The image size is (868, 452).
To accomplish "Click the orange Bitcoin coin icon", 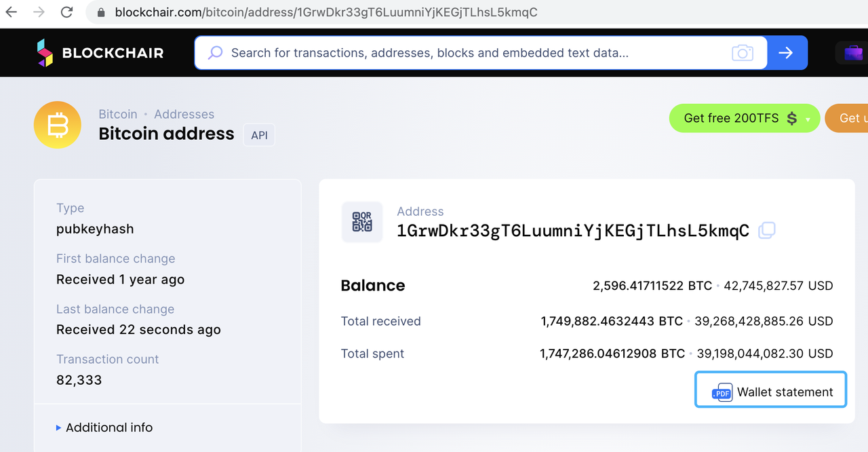I will point(58,125).
